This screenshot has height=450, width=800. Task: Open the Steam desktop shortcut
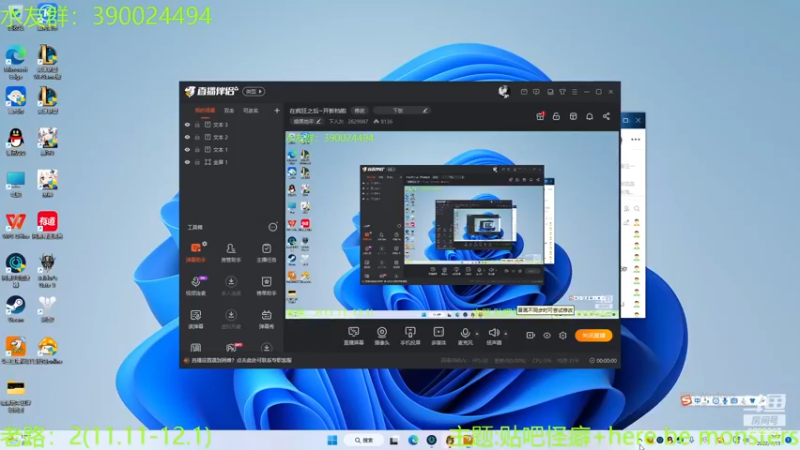[x=15, y=310]
